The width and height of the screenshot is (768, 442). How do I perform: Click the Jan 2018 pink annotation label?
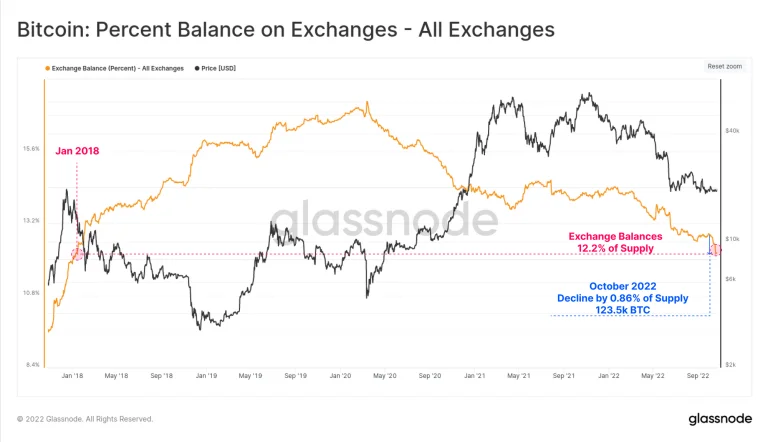pos(77,151)
